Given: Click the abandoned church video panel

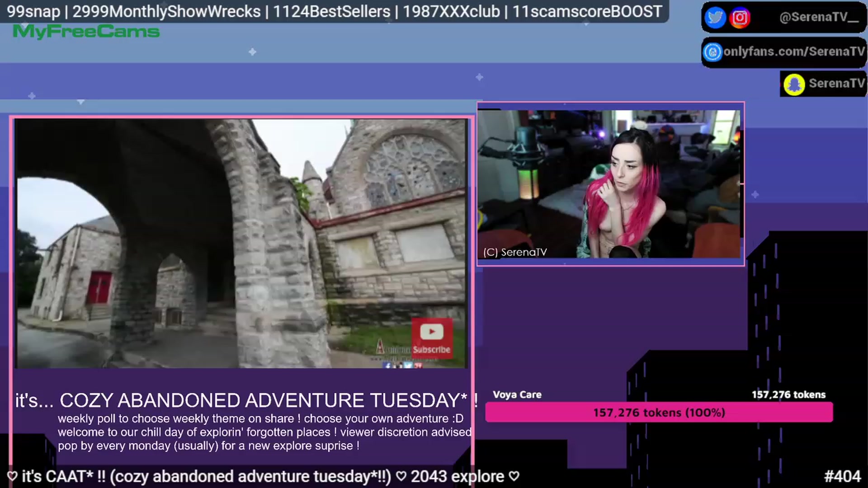Looking at the screenshot, I should (241, 243).
